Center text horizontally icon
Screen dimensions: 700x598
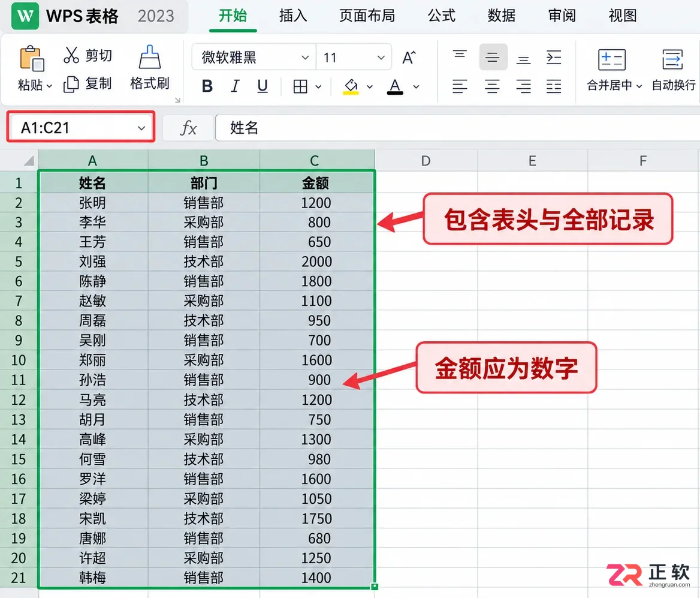(x=492, y=86)
